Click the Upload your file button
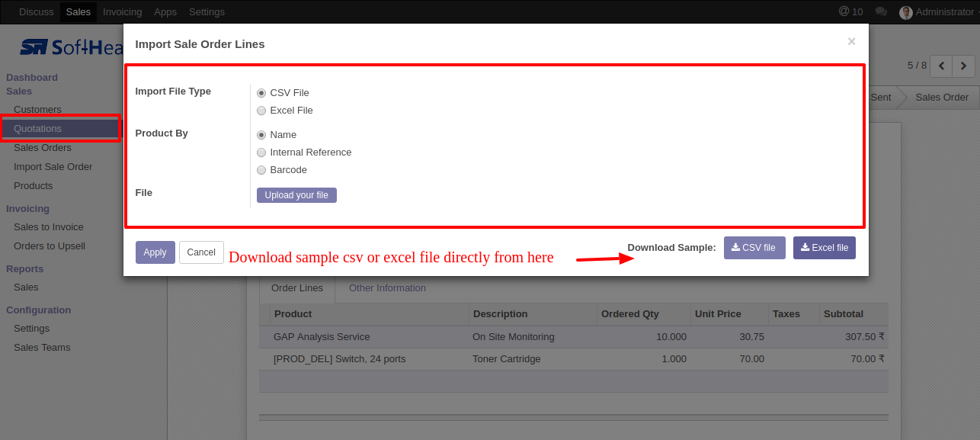 [x=296, y=195]
